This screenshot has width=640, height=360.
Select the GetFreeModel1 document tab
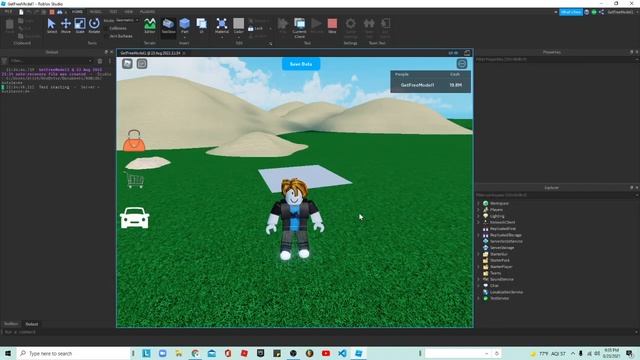(x=150, y=53)
